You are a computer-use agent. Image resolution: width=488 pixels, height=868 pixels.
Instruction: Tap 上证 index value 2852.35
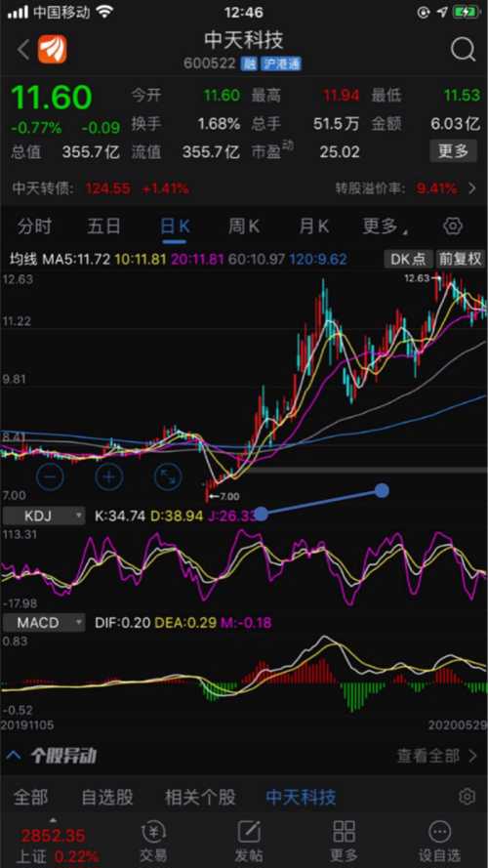[x=53, y=836]
